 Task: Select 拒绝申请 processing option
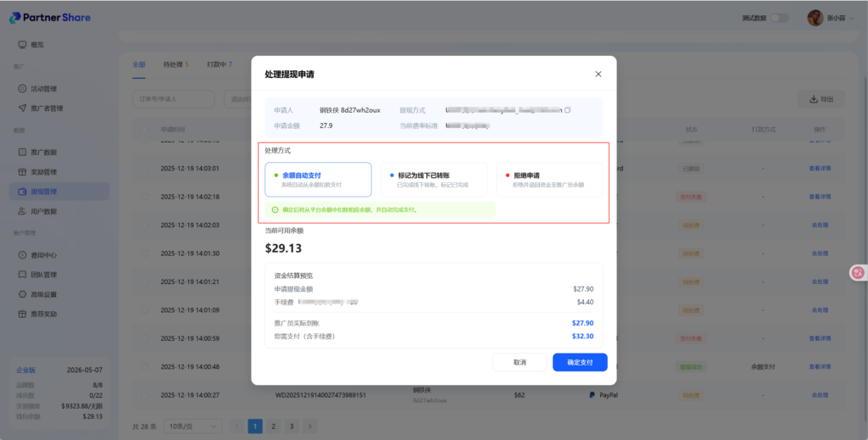tap(549, 179)
